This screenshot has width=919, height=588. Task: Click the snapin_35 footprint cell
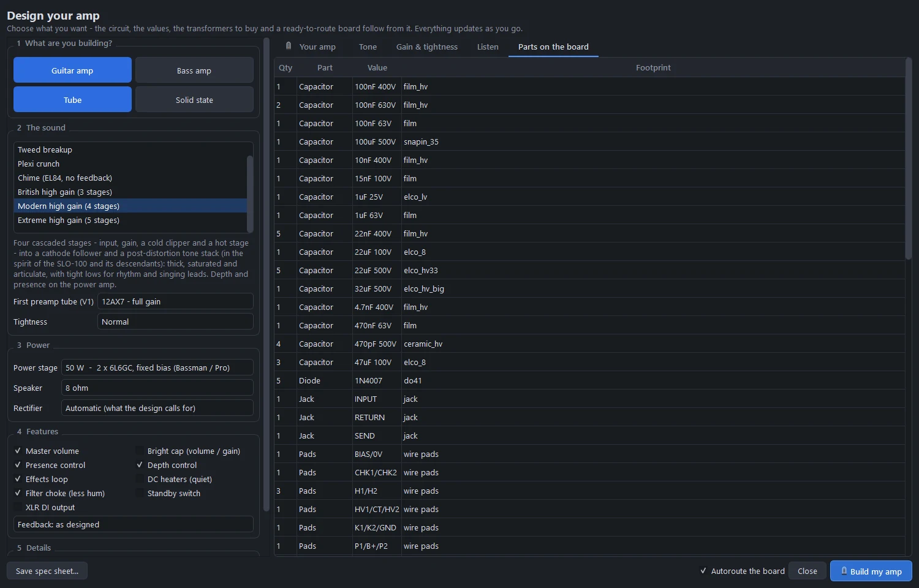coord(653,141)
